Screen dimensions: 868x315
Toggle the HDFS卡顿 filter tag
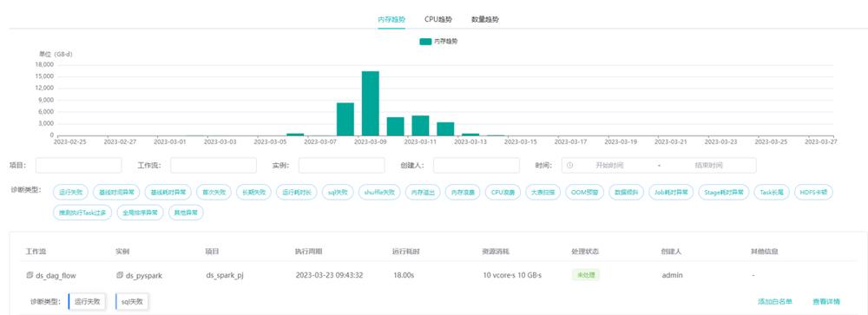(x=813, y=193)
